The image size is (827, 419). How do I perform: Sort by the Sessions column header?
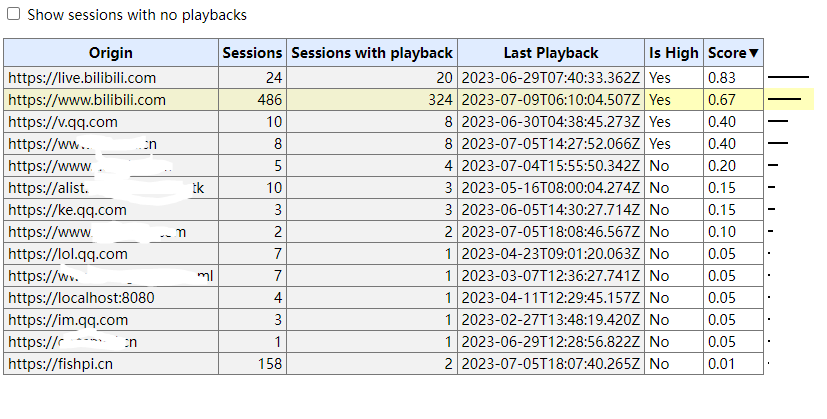point(252,53)
